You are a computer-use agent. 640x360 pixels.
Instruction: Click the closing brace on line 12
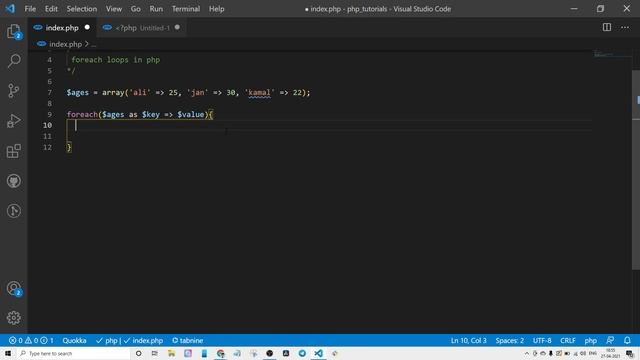[69, 147]
